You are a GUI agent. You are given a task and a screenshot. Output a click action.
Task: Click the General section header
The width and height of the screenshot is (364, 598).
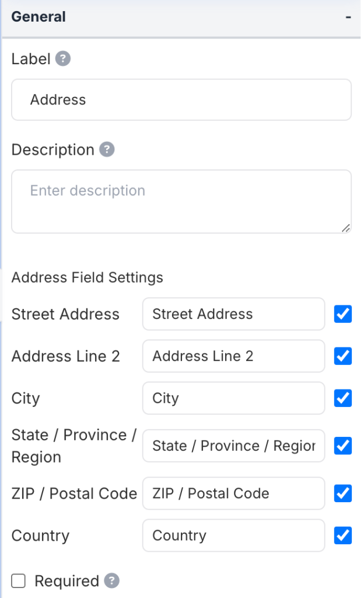[38, 17]
